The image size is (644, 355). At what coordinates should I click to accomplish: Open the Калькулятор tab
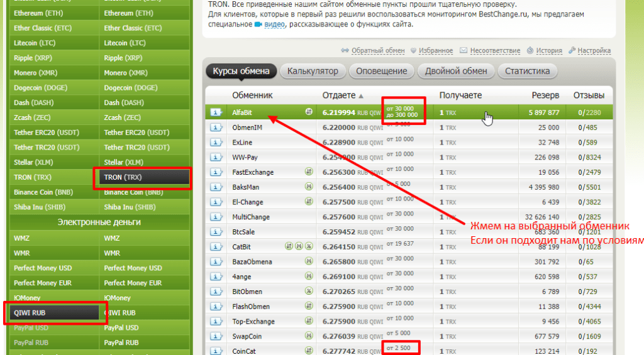coord(313,71)
